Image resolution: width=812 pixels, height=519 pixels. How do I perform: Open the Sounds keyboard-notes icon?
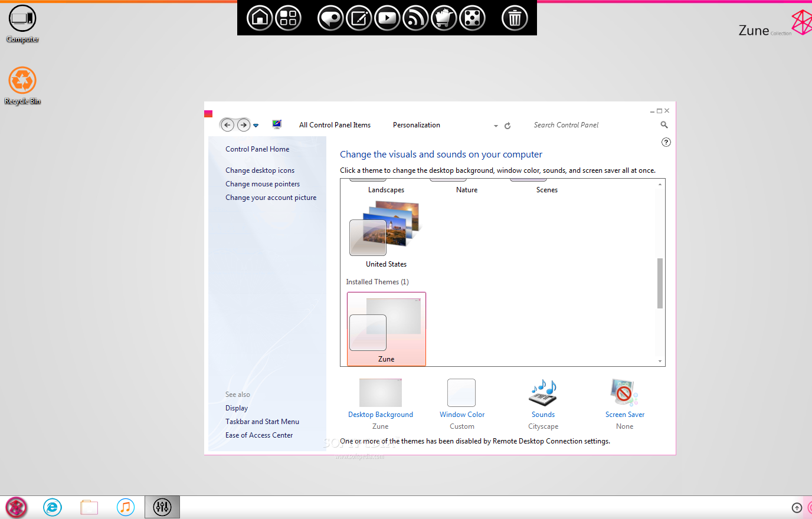point(543,393)
